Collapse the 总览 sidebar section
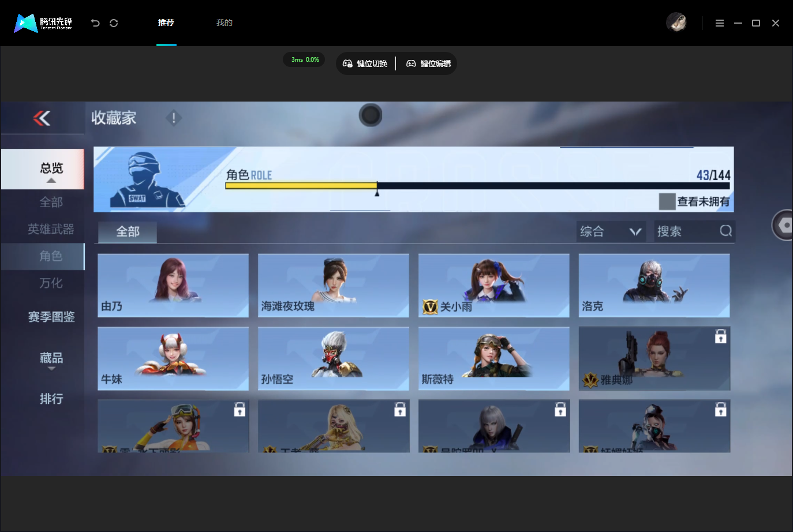The height and width of the screenshot is (532, 793). (x=43, y=169)
